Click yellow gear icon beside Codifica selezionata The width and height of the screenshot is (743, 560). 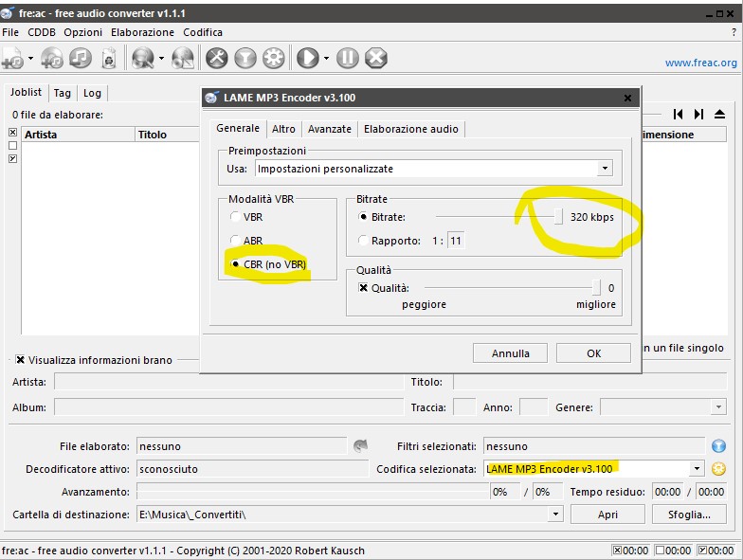(718, 469)
